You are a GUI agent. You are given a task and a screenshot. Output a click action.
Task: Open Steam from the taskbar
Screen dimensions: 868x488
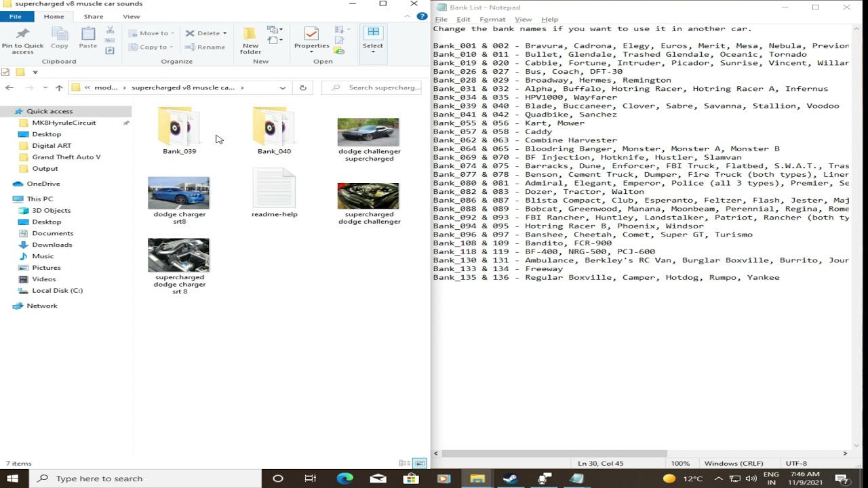click(x=510, y=479)
